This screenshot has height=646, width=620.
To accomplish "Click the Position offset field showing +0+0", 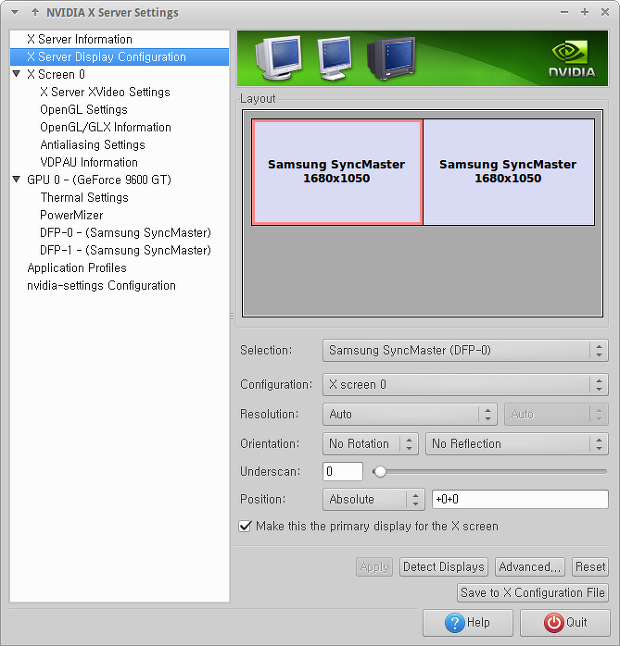I will [520, 499].
